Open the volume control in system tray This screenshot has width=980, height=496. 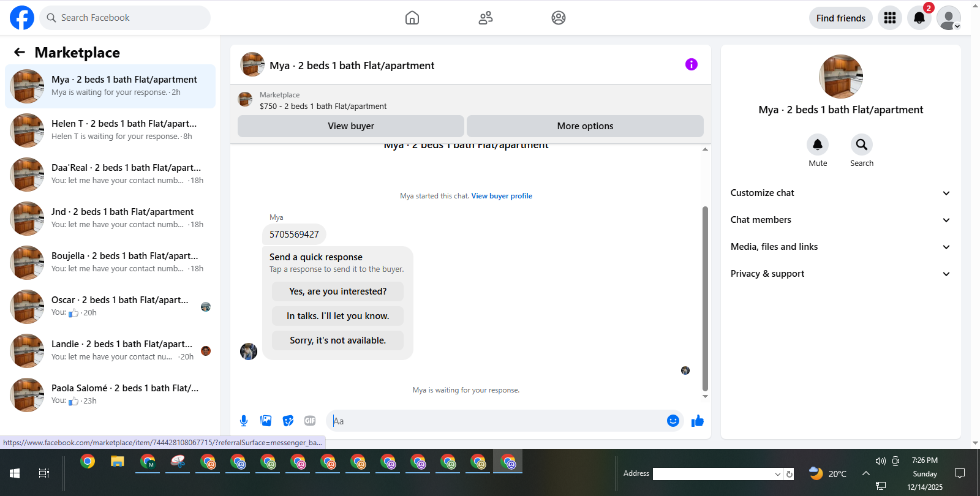tap(881, 461)
